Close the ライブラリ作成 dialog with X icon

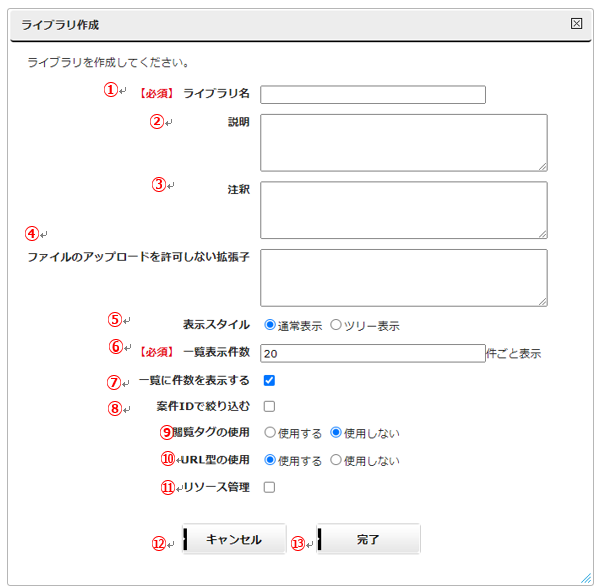(x=576, y=23)
